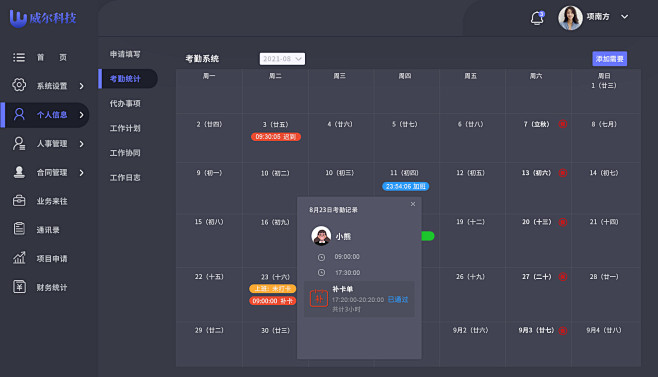This screenshot has width=658, height=377.
Task: Click the 合同管理 stamp icon
Action: point(19,172)
